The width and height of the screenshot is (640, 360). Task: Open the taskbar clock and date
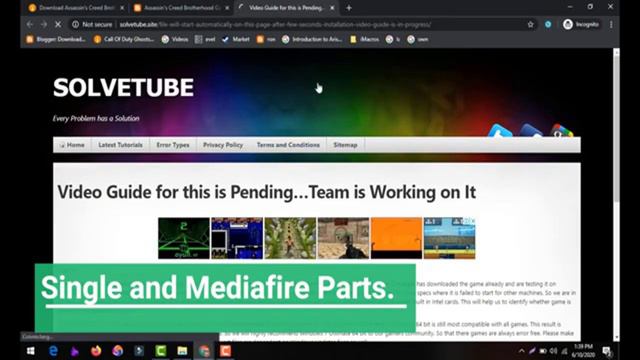(583, 351)
